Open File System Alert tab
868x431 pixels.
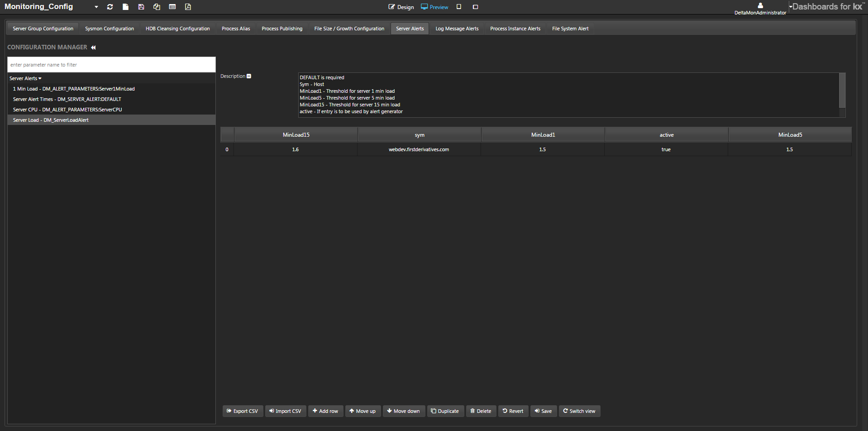[570, 29]
